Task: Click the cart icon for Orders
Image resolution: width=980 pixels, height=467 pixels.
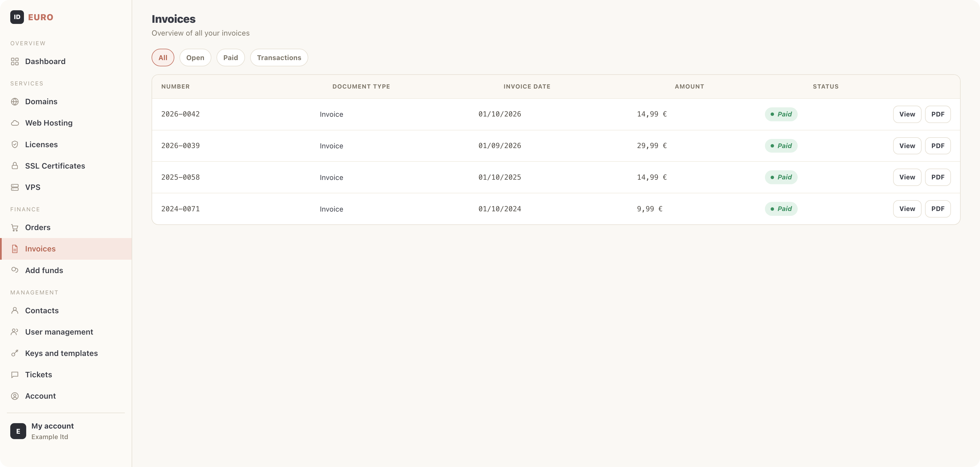Action: point(15,228)
